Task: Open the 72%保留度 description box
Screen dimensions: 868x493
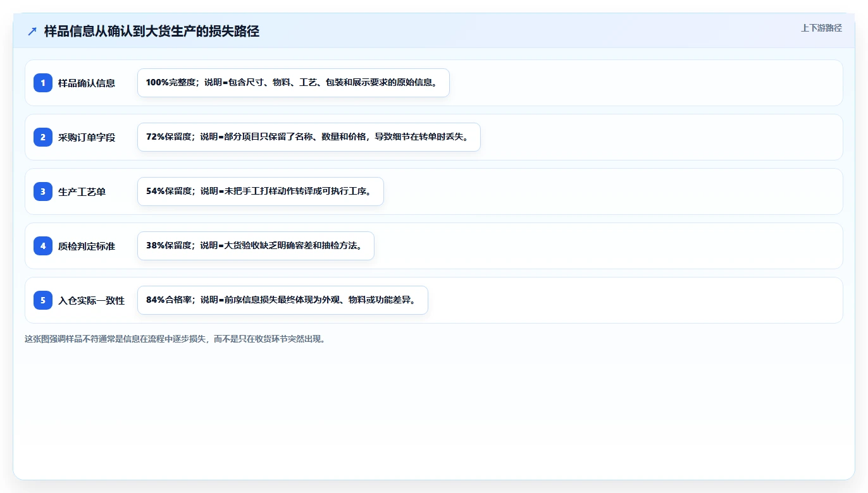Action: click(309, 137)
